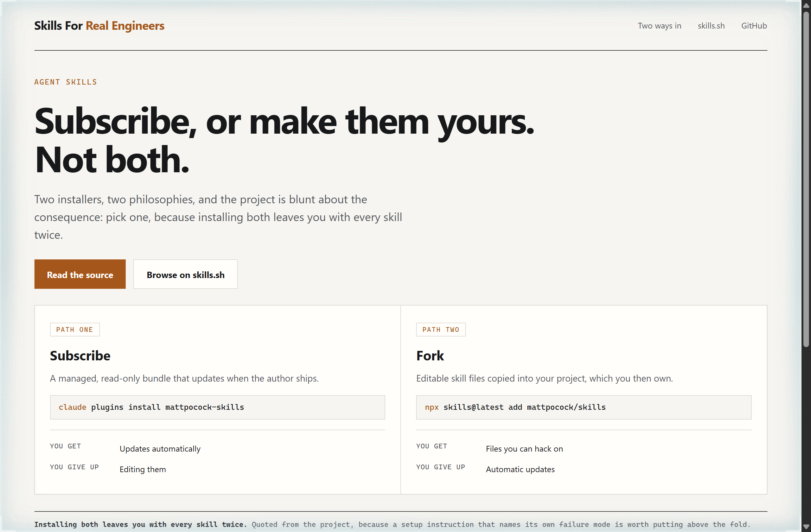Click the page scrollbar up arrow

point(806,5)
